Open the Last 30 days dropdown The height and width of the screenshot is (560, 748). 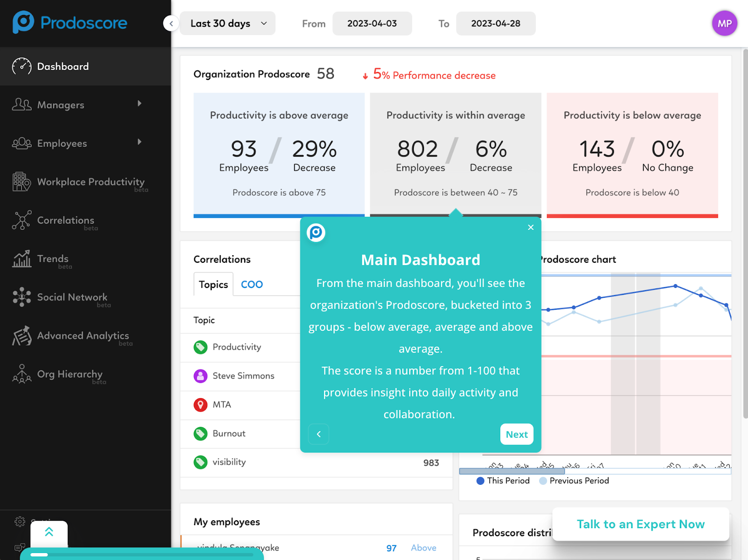pyautogui.click(x=228, y=23)
